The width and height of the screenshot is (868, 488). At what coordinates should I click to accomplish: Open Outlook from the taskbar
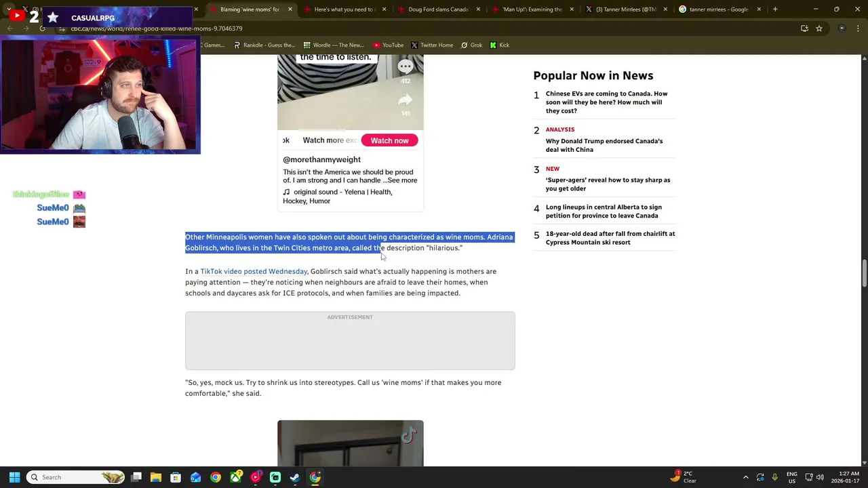pyautogui.click(x=195, y=477)
